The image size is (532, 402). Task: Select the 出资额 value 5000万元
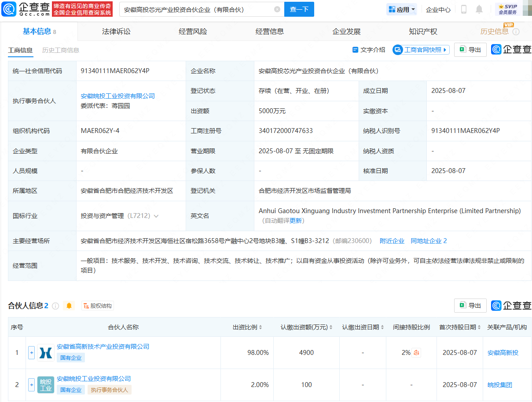click(272, 111)
